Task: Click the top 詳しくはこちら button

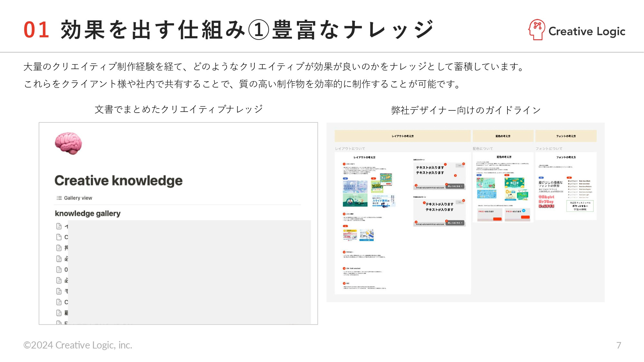Action: point(455,186)
